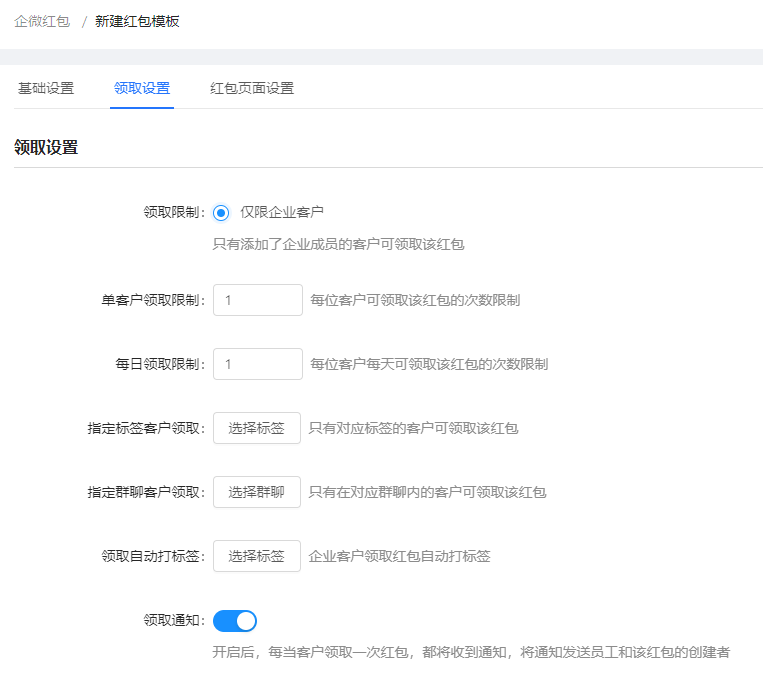Viewport: 763px width, 678px height.
Task: Click hint 只有添加了企业成员的客户可领取该红包
Action: coord(338,244)
